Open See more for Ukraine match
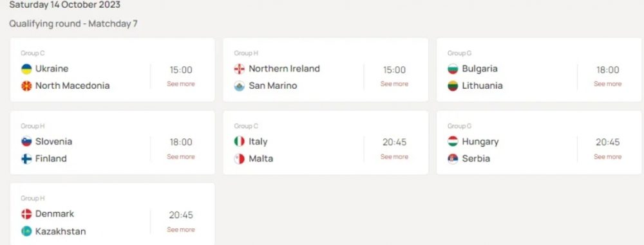644x245 pixels. pyautogui.click(x=181, y=84)
